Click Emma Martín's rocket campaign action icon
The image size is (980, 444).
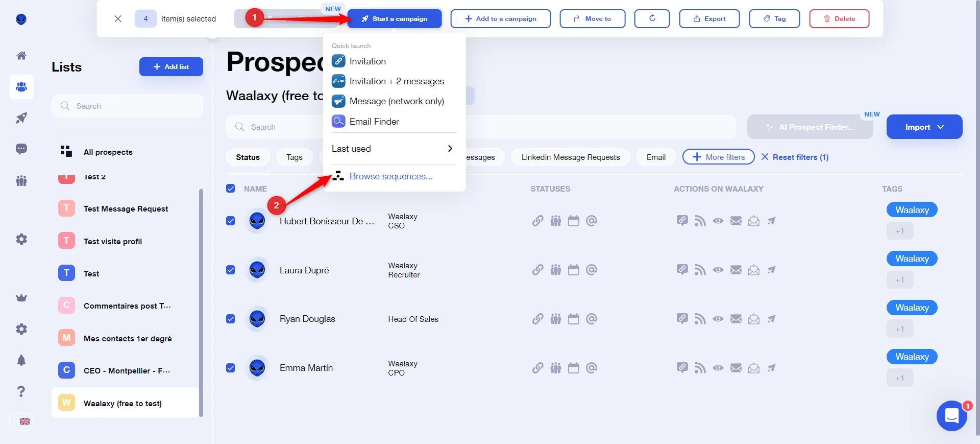click(772, 368)
